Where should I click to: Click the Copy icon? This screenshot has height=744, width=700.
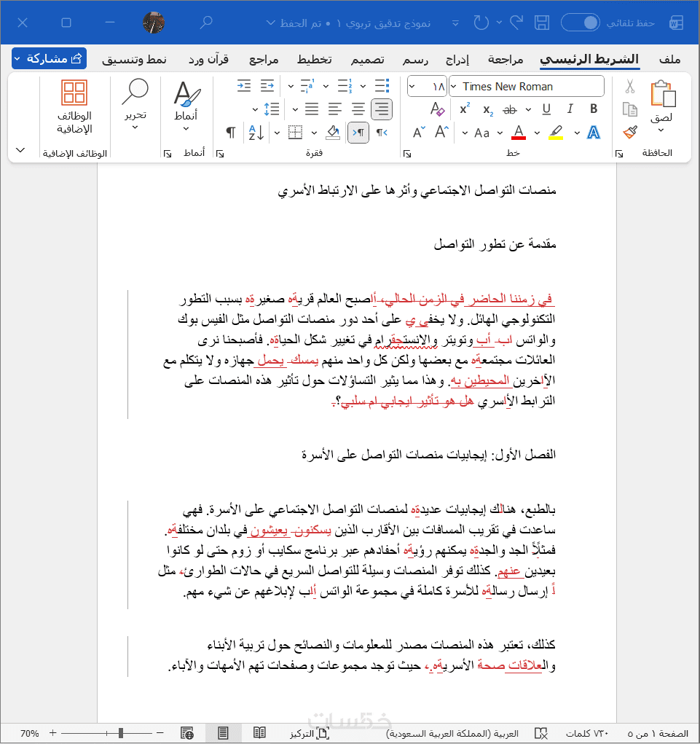630,109
